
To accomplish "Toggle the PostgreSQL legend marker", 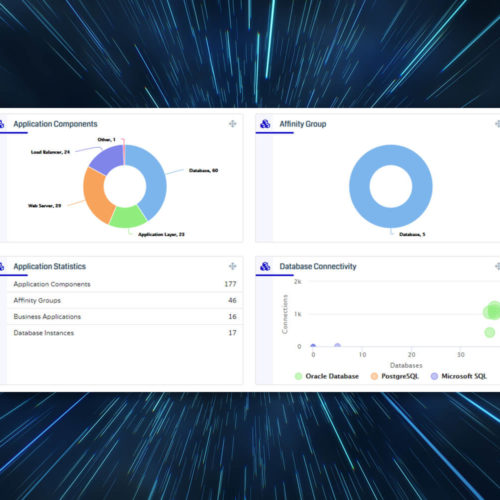I will [374, 376].
